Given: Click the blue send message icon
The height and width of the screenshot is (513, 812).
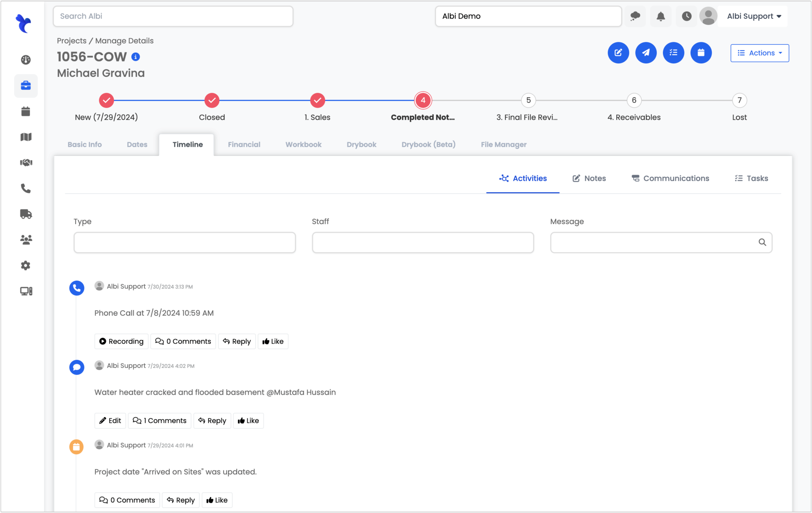Looking at the screenshot, I should pos(646,53).
